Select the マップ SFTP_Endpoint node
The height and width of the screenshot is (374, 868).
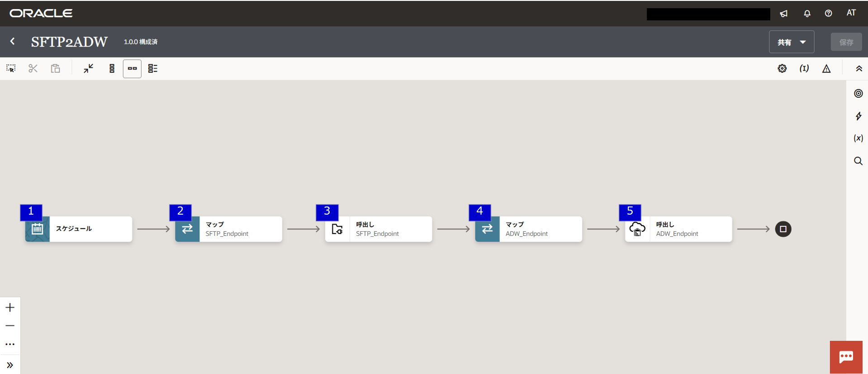pyautogui.click(x=228, y=229)
